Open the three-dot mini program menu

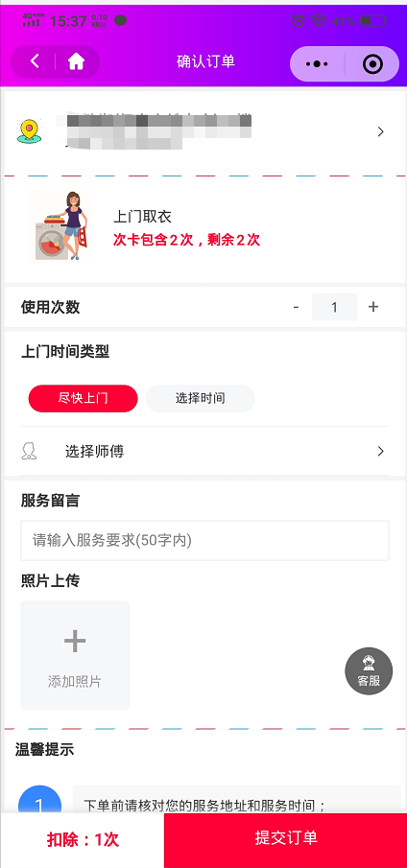317,64
